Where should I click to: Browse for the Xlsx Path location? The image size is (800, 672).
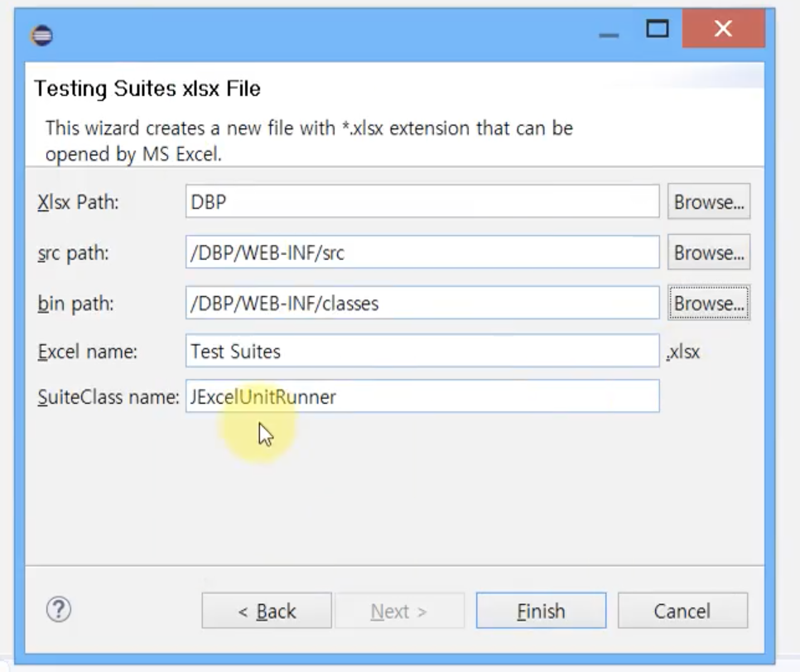pos(708,202)
